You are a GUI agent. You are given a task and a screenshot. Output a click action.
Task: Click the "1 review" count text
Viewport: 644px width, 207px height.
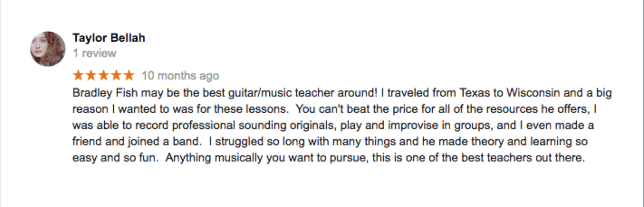(94, 54)
